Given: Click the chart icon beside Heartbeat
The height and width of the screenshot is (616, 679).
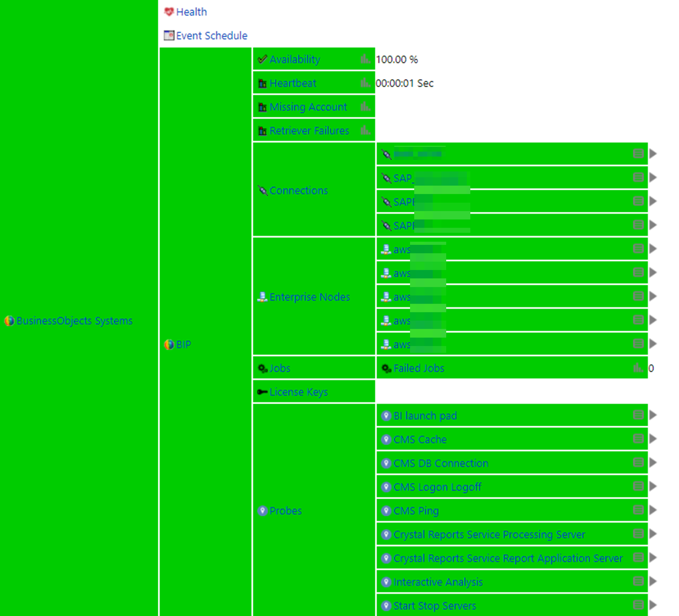Looking at the screenshot, I should (x=365, y=83).
